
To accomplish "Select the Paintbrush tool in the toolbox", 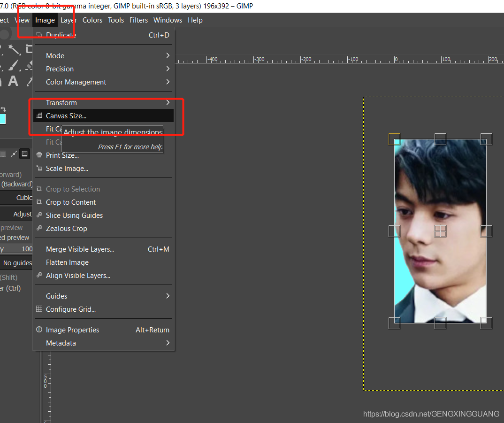I will tap(14, 65).
